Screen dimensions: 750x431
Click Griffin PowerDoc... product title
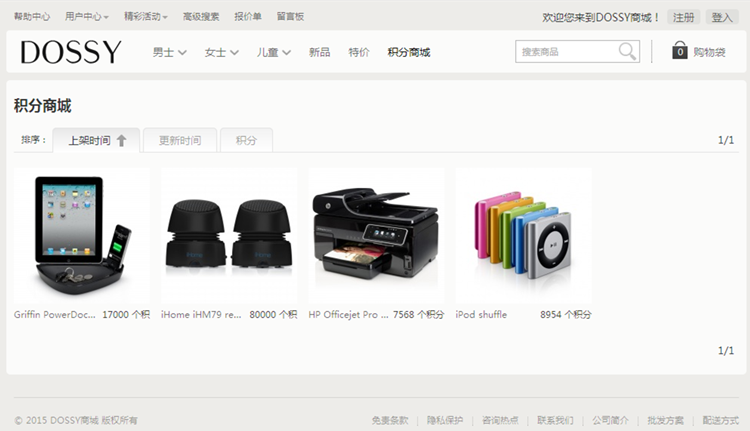click(55, 315)
